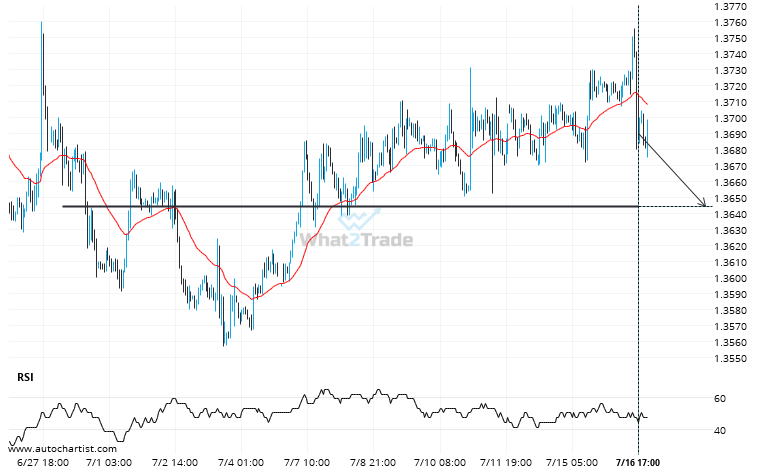Click the 1.3680 price label
760x475 pixels.
[730, 150]
